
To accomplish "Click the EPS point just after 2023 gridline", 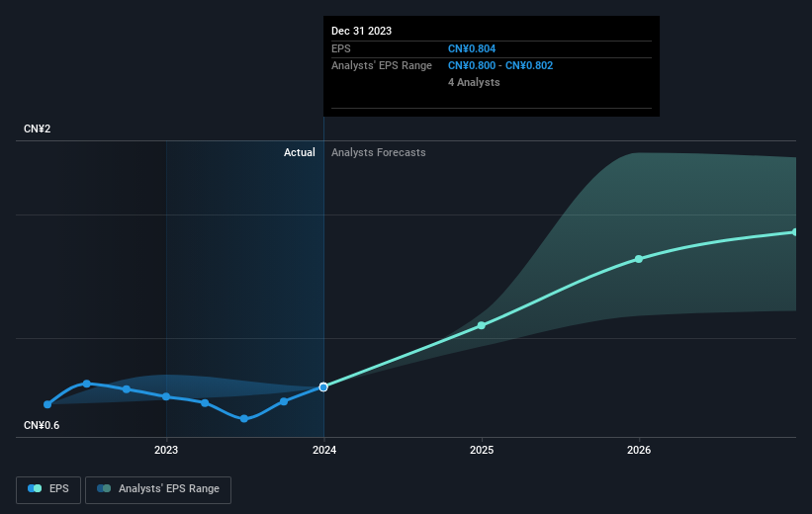I will click(x=205, y=402).
